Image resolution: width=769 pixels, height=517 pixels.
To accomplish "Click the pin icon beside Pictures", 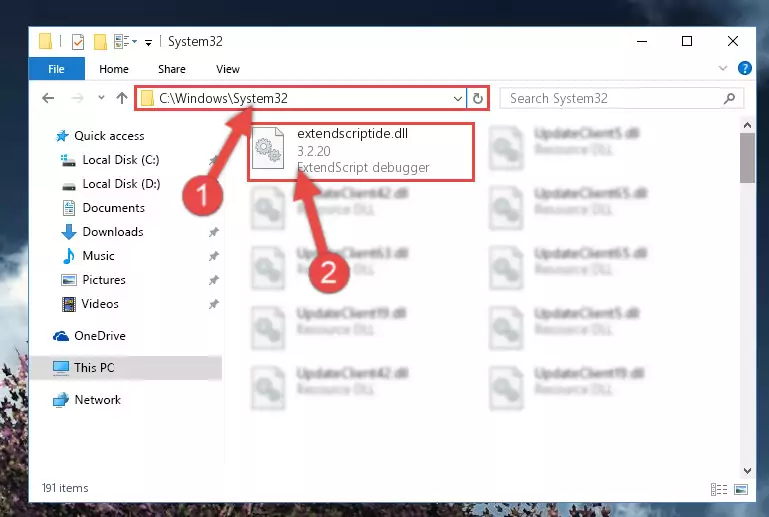I will pyautogui.click(x=213, y=280).
